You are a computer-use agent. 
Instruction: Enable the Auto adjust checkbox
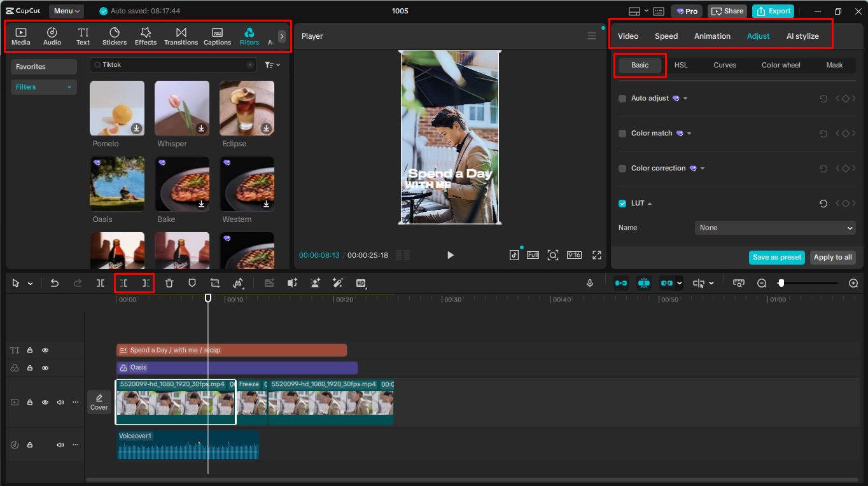coord(622,98)
